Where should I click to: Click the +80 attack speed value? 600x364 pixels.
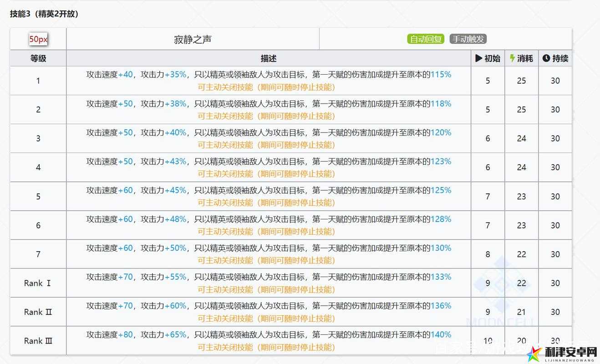click(125, 335)
